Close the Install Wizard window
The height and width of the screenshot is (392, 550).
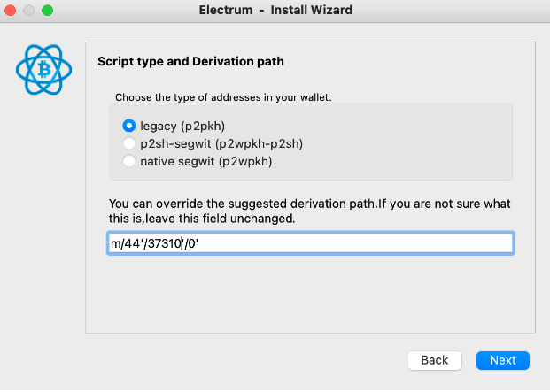pos(12,10)
